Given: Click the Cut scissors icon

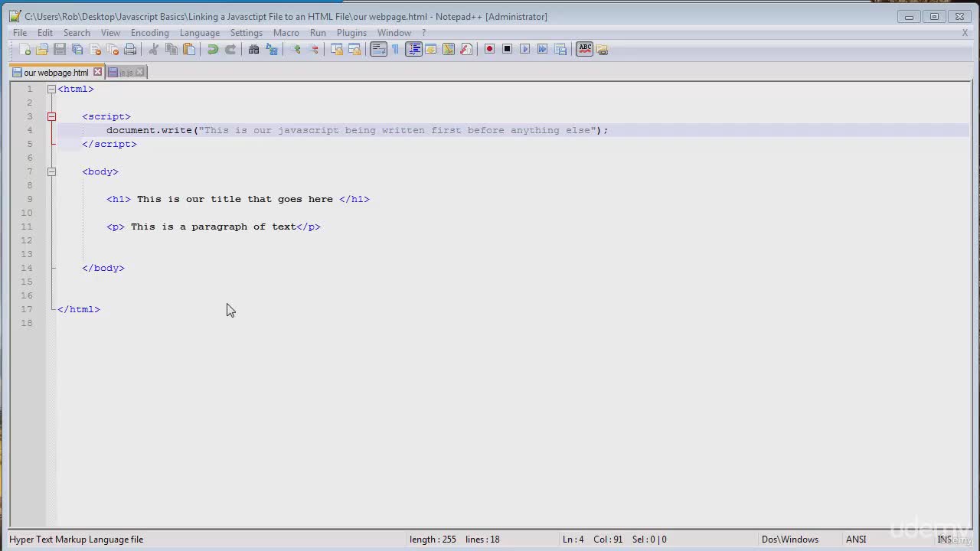Looking at the screenshot, I should pyautogui.click(x=153, y=49).
